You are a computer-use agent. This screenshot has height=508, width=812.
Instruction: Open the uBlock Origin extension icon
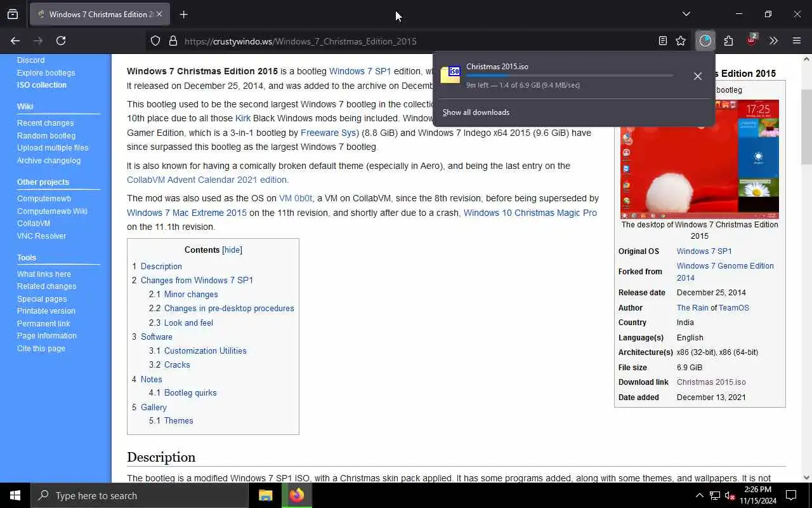coord(752,40)
